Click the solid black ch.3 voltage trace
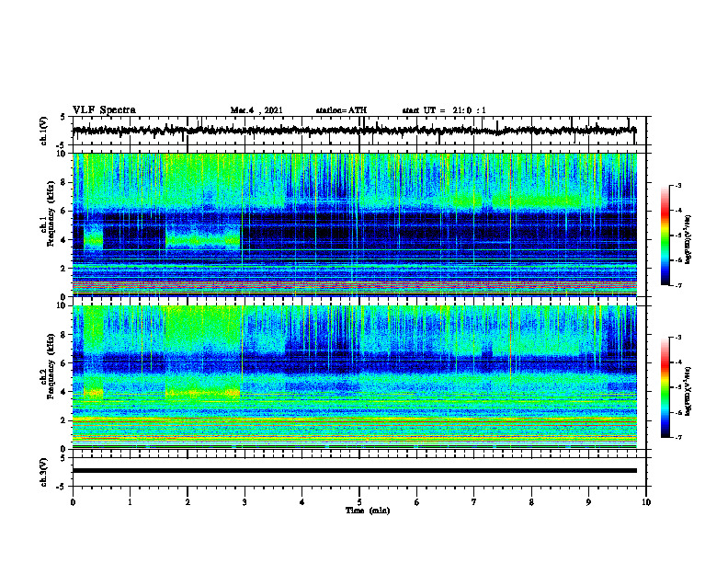 [355, 471]
